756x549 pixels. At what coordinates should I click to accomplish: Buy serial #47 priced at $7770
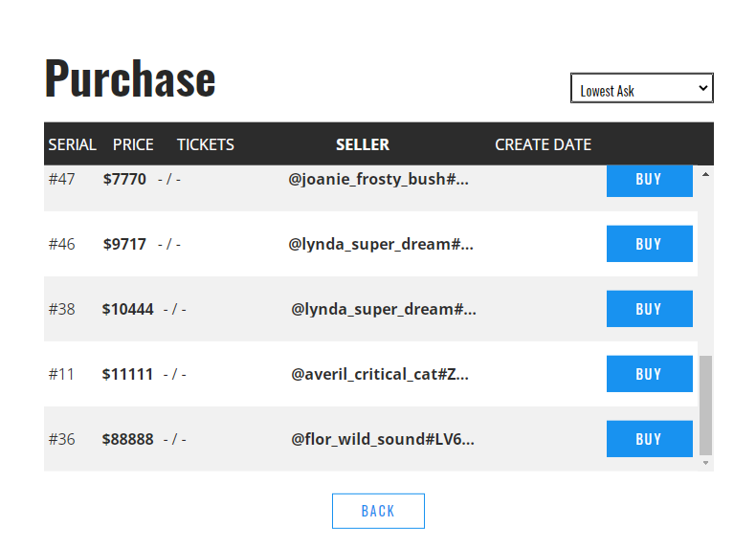pyautogui.click(x=649, y=180)
